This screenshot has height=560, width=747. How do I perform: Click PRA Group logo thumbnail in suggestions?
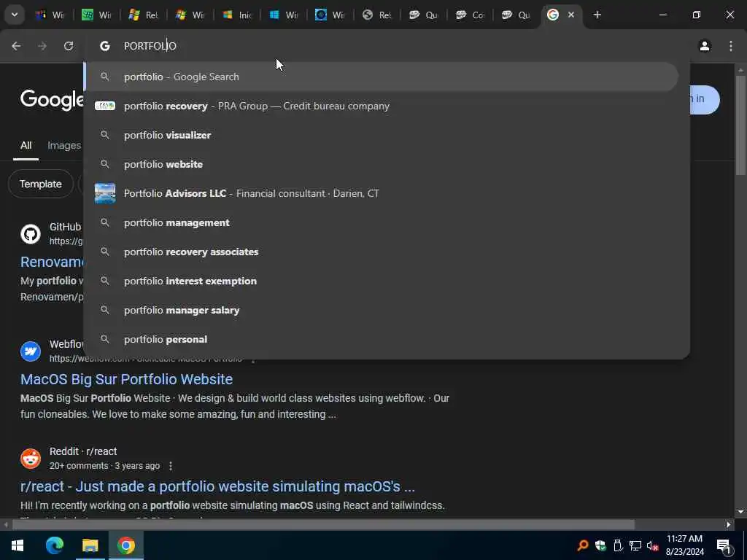pyautogui.click(x=105, y=106)
